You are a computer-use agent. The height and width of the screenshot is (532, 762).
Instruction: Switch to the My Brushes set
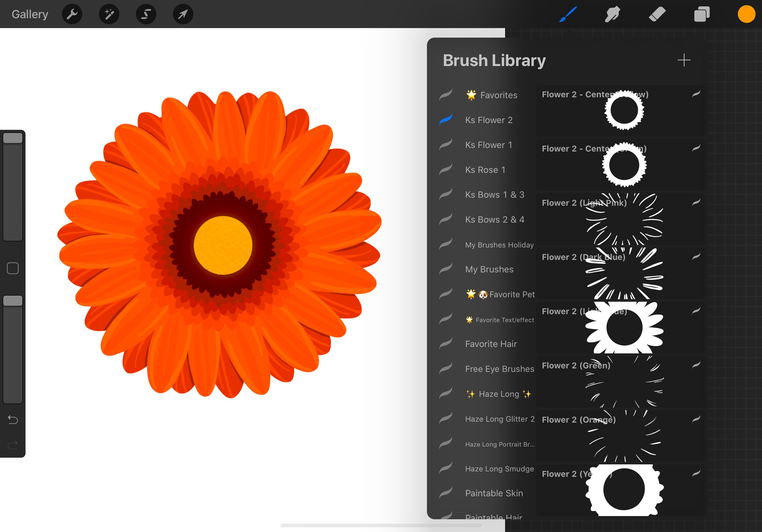tap(489, 269)
